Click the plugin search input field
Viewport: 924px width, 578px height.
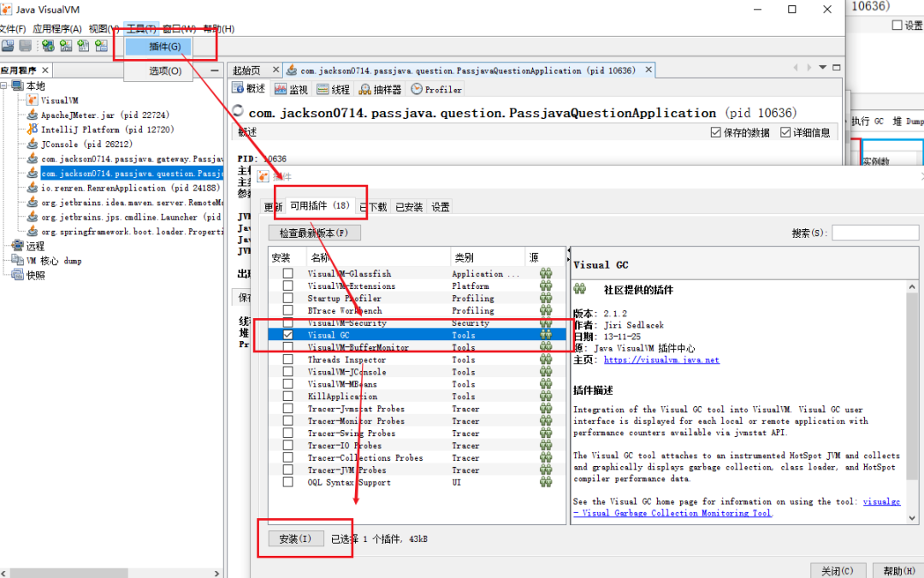(874, 233)
